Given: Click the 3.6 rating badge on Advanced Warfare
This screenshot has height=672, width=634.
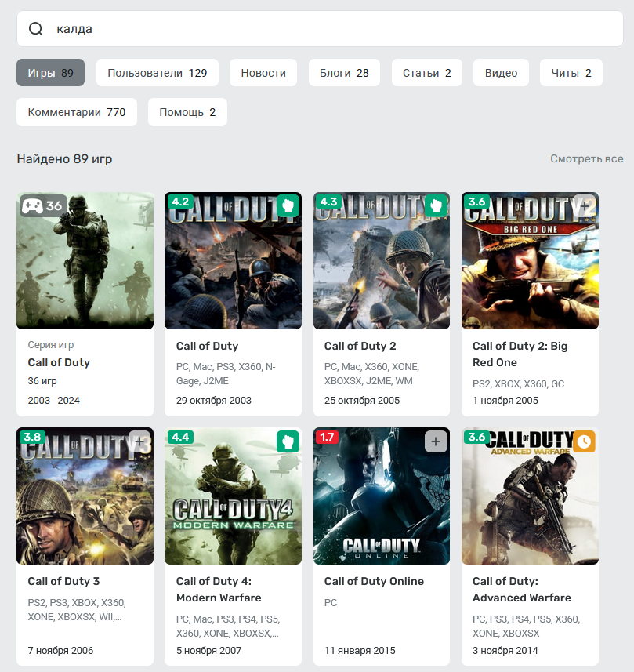Looking at the screenshot, I should coord(476,437).
